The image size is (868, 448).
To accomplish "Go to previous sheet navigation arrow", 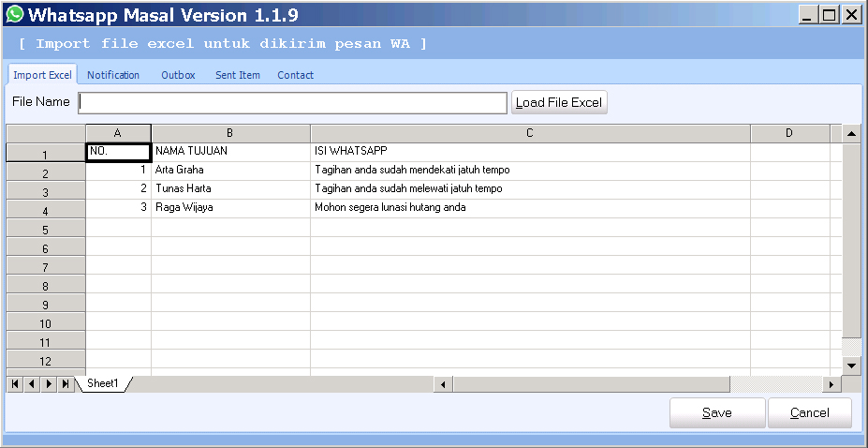I will coord(32,383).
